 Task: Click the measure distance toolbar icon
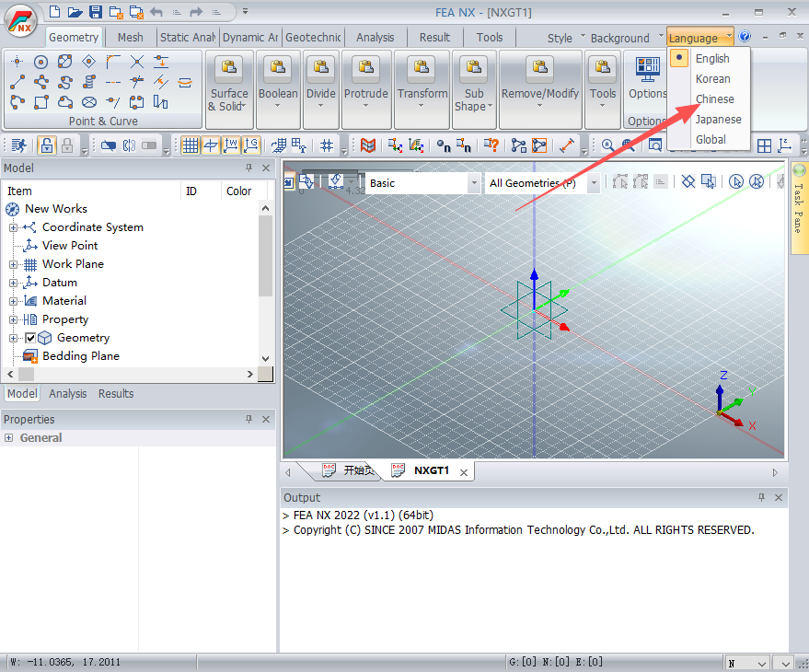[x=566, y=145]
